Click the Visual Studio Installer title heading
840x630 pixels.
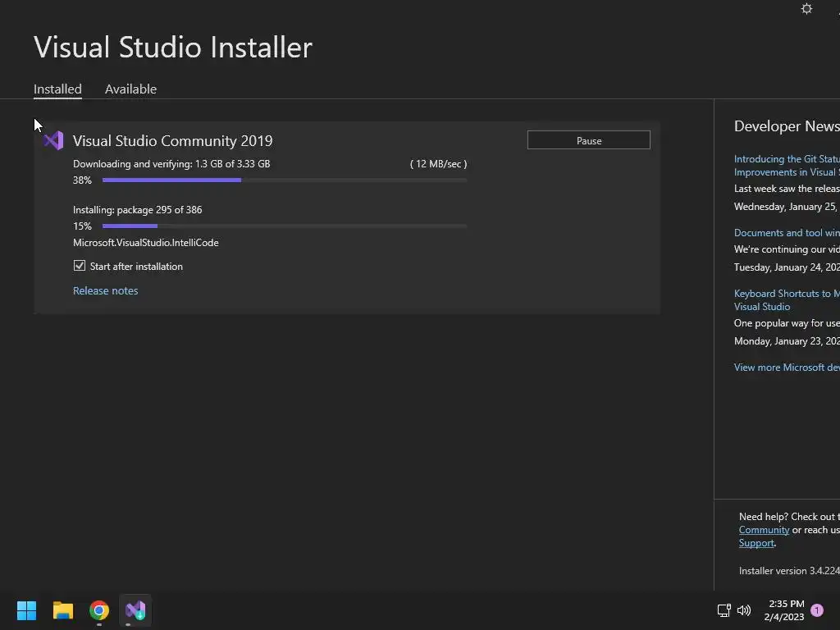(x=173, y=47)
